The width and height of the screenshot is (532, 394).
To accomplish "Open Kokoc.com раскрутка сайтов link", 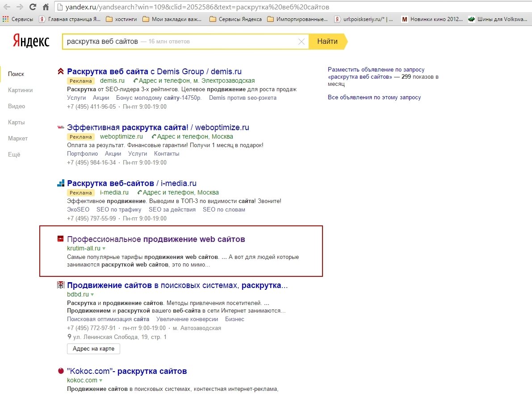I will point(127,371).
